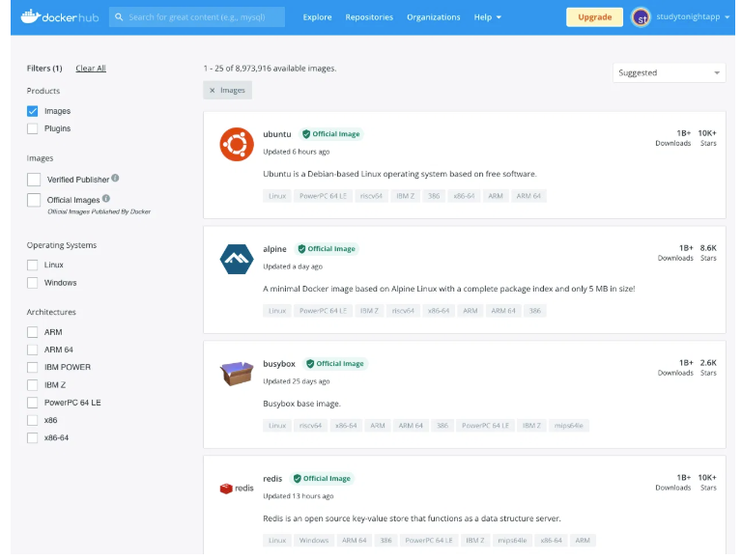Click the Verified Publisher info icon
The height and width of the screenshot is (560, 742).
[115, 178]
